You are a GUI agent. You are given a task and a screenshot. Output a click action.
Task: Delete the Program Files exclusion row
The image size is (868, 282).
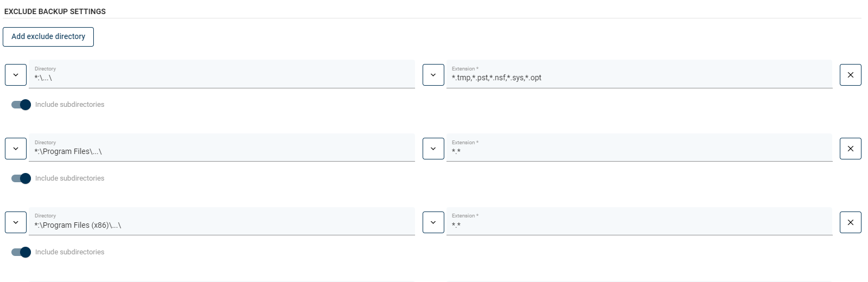coord(850,149)
